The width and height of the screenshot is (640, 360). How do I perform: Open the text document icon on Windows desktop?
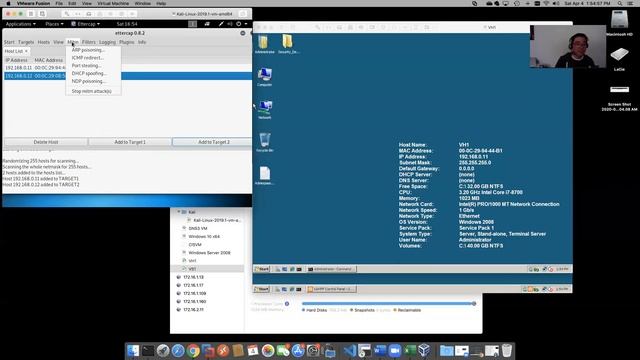pyautogui.click(x=264, y=175)
